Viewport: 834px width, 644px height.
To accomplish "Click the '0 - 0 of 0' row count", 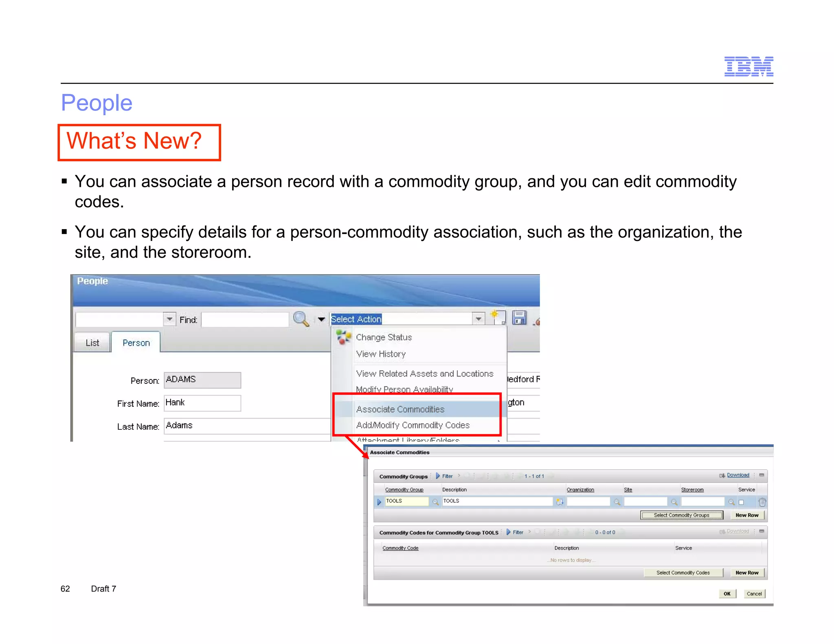I will (605, 532).
